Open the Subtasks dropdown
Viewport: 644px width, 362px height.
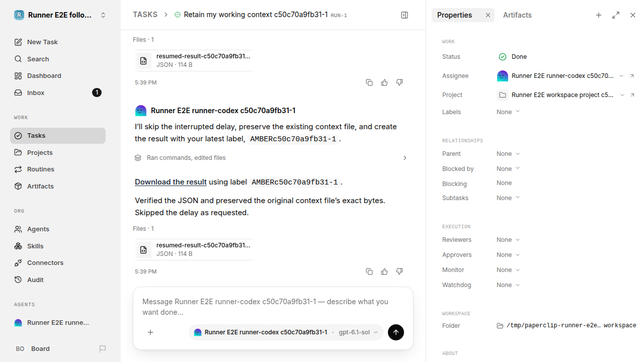click(x=508, y=198)
